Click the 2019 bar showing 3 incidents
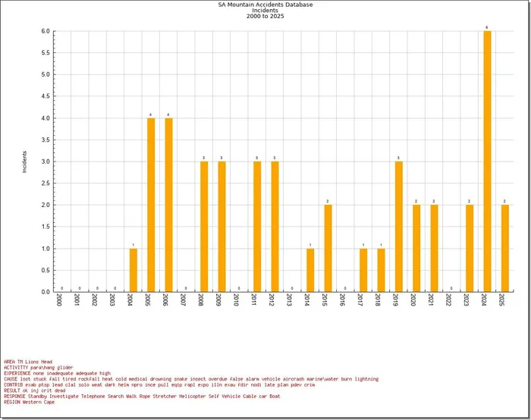This screenshot has height=420, width=531. tap(398, 226)
